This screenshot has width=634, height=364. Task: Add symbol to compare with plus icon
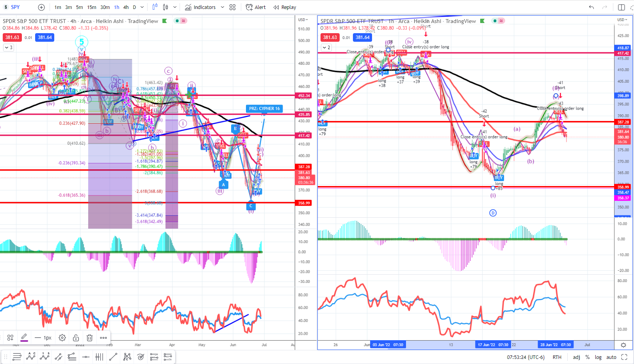pyautogui.click(x=41, y=7)
